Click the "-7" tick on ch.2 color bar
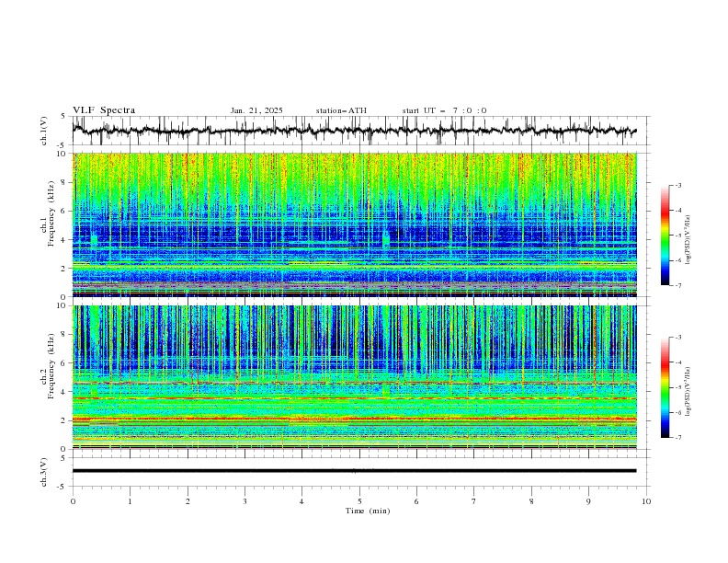728x563 pixels. click(x=677, y=438)
